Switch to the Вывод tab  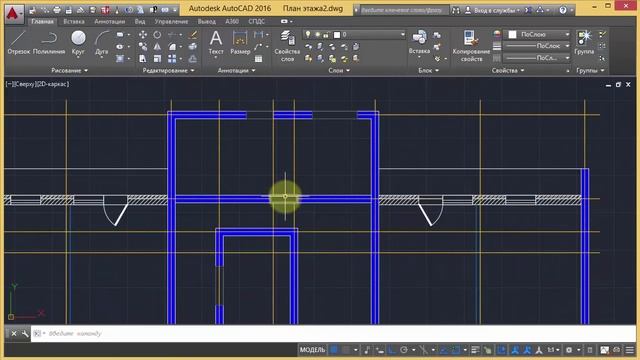tap(207, 21)
